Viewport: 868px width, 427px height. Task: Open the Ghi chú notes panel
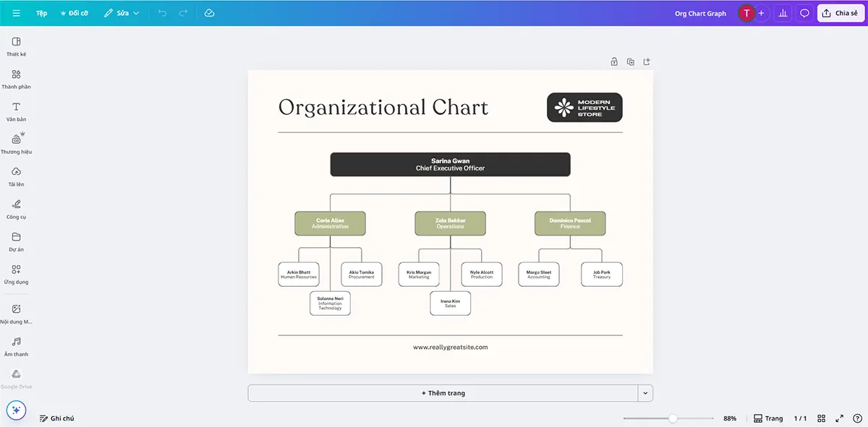pyautogui.click(x=57, y=418)
